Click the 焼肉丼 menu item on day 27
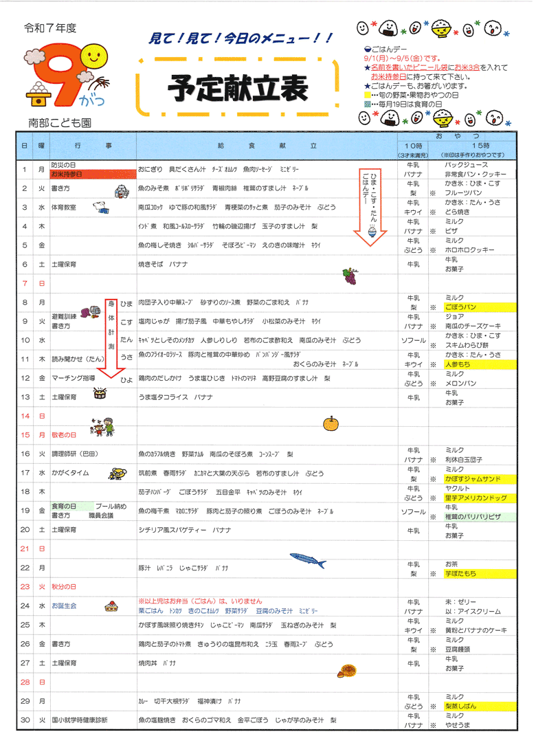 (148, 663)
